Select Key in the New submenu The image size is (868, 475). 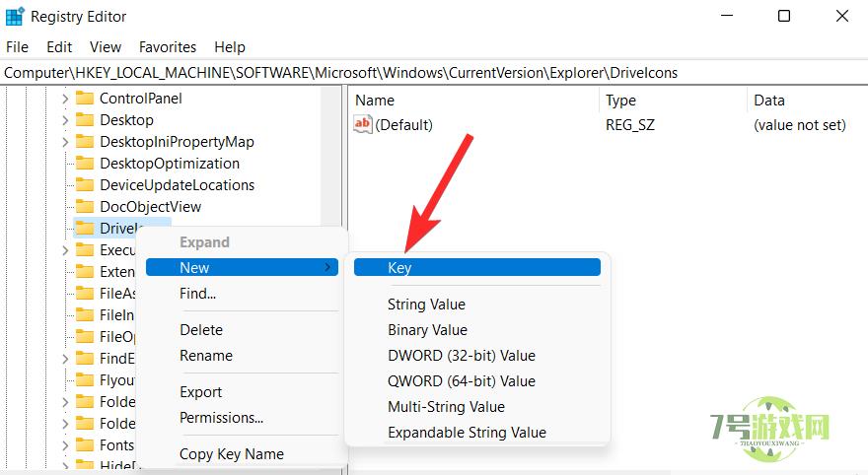click(x=477, y=268)
